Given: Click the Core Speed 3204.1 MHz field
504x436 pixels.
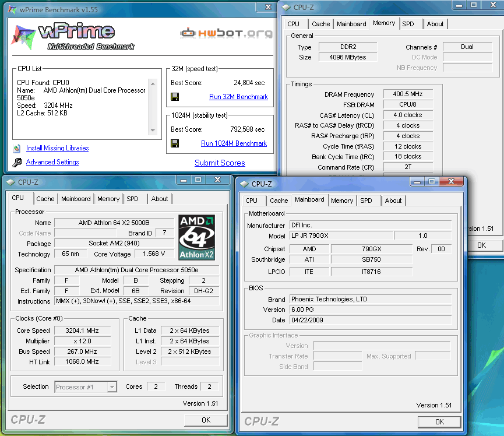Looking at the screenshot, I should (82, 330).
